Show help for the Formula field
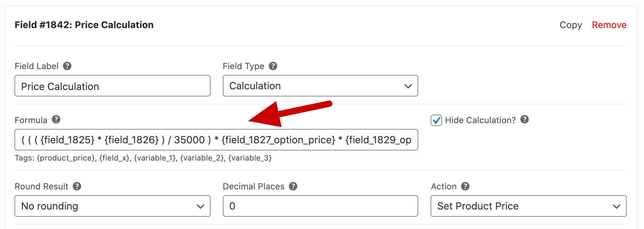This screenshot has height=229, width=644. [56, 119]
